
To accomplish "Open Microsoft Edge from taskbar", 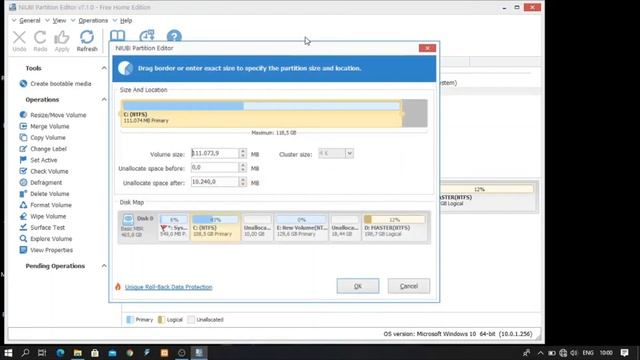I will point(60,353).
